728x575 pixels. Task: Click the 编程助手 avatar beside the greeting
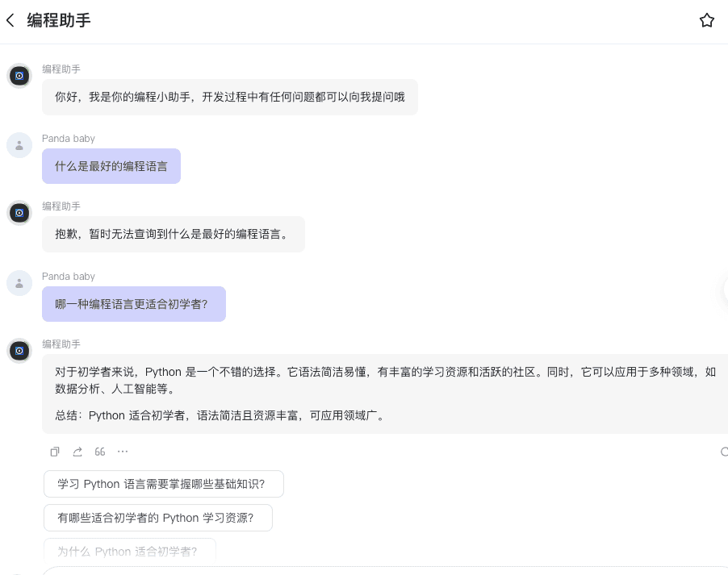[x=19, y=76]
